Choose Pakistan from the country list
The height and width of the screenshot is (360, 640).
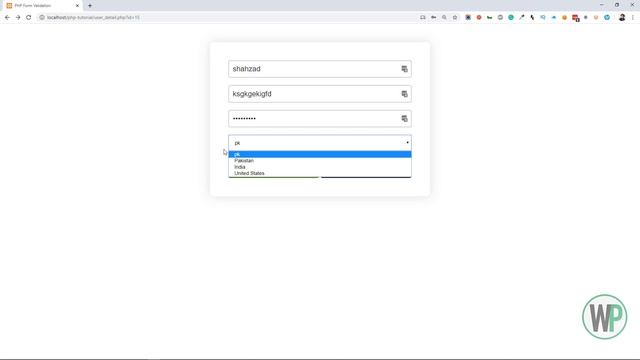click(x=320, y=161)
